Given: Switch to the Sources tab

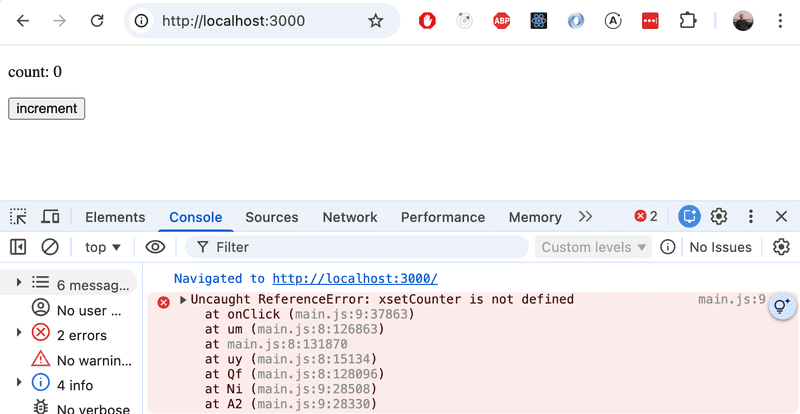Looking at the screenshot, I should pyautogui.click(x=272, y=217).
